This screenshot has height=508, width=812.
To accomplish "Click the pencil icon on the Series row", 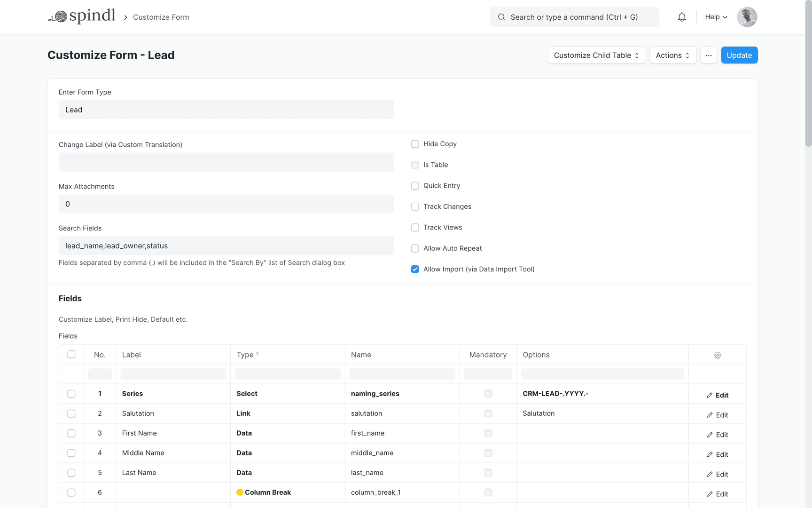I will pos(710,395).
